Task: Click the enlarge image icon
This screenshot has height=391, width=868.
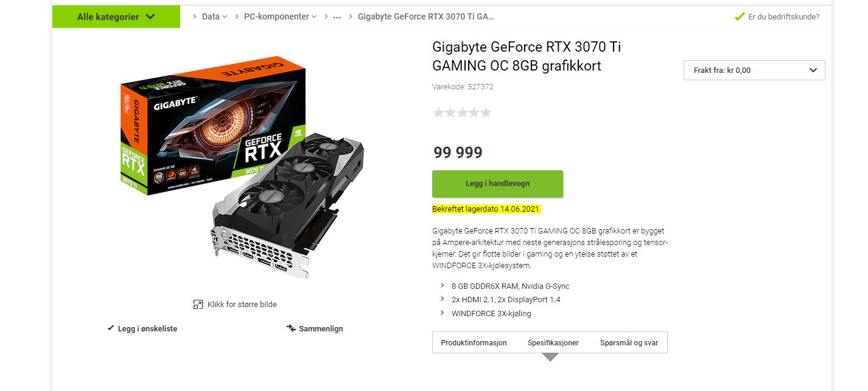Action: pos(198,304)
